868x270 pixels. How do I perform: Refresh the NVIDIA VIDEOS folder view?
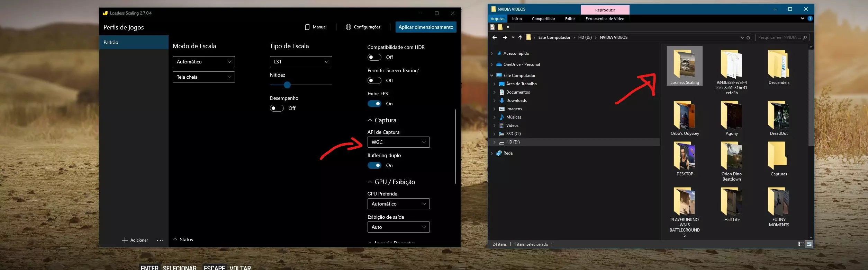748,37
